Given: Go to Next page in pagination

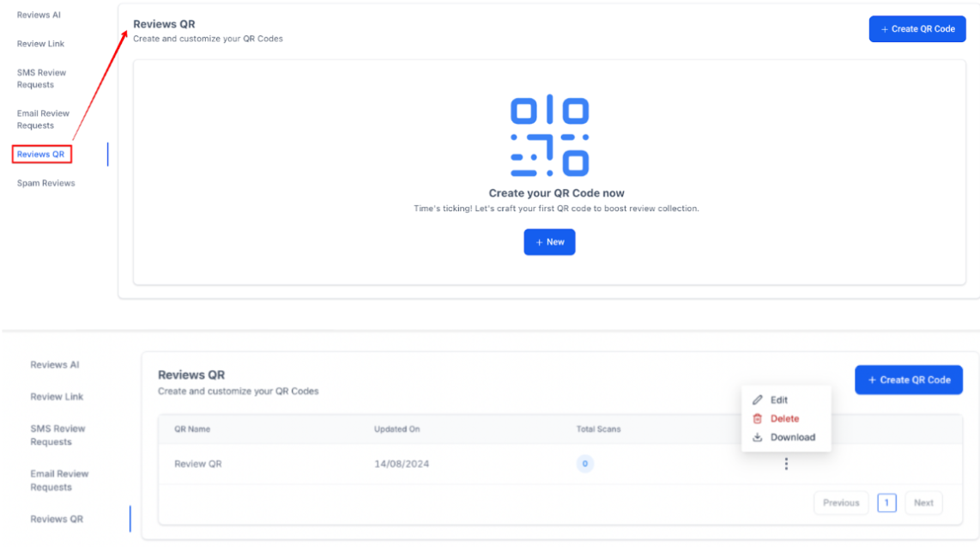Looking at the screenshot, I should [x=923, y=502].
